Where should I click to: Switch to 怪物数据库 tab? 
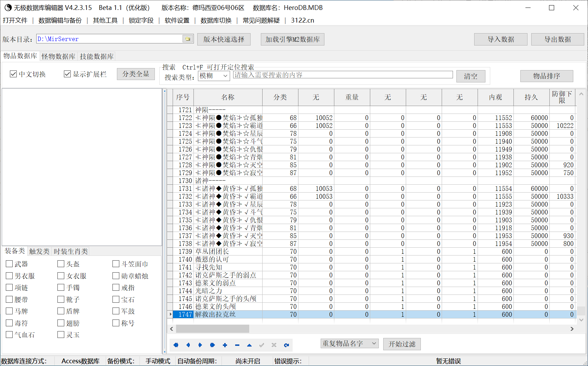pos(58,56)
